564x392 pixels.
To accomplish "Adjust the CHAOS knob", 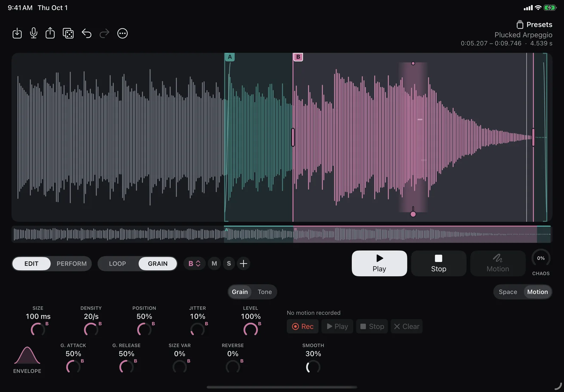I will click(541, 259).
